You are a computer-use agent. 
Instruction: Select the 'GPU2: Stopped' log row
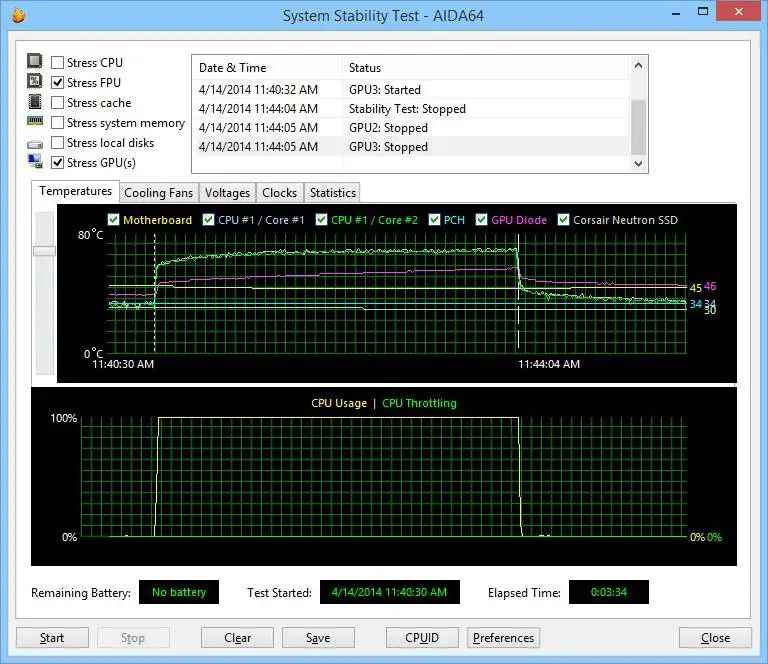coord(411,128)
